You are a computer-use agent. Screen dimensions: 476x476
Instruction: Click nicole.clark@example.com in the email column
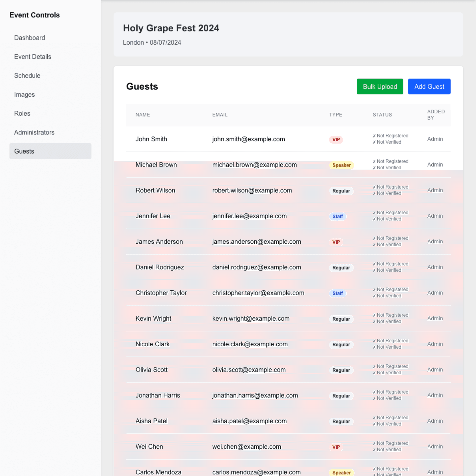250,344
